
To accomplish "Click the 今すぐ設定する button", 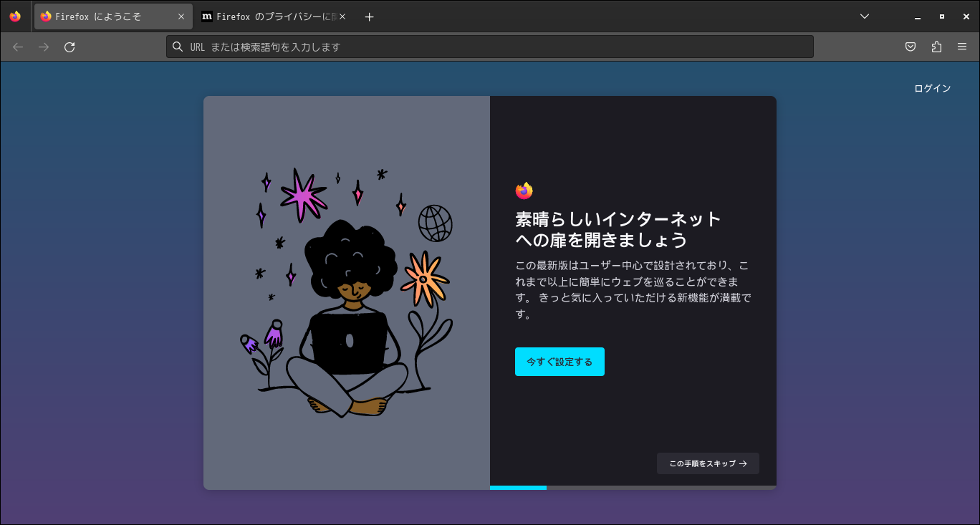I will click(559, 362).
